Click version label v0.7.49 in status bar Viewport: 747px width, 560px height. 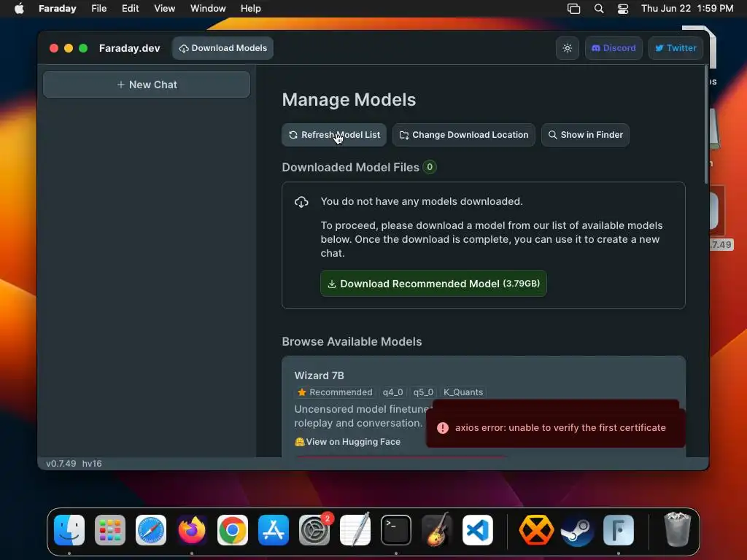[x=61, y=463]
